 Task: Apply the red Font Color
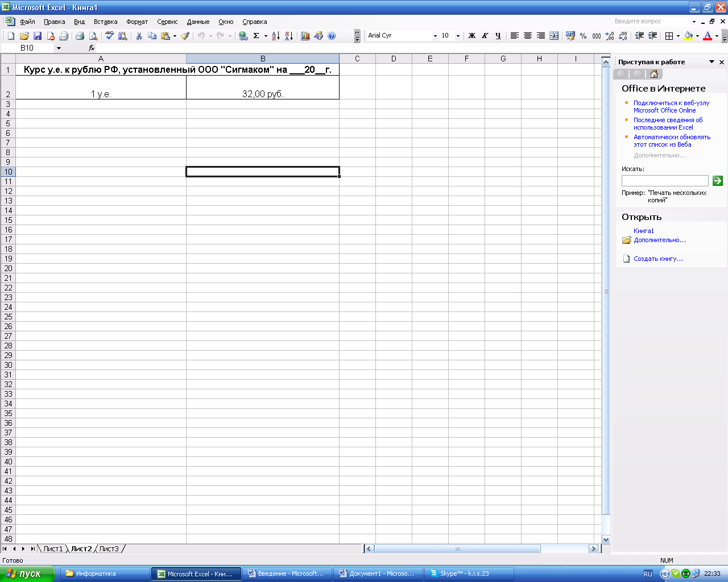click(x=708, y=36)
